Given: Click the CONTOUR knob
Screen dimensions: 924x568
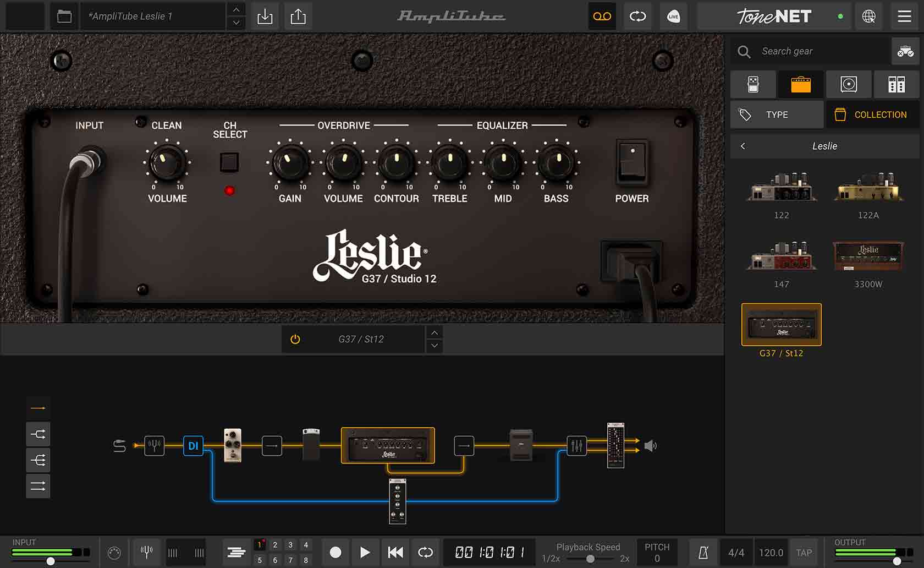Looking at the screenshot, I should [x=397, y=162].
